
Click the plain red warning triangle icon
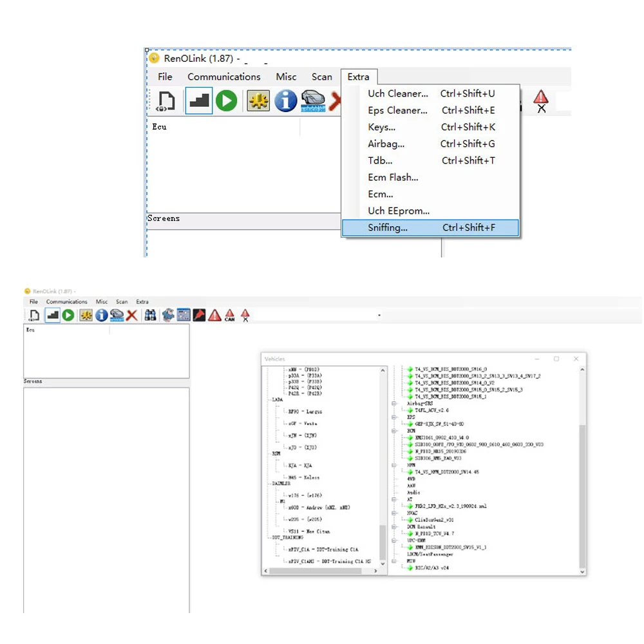tap(214, 315)
